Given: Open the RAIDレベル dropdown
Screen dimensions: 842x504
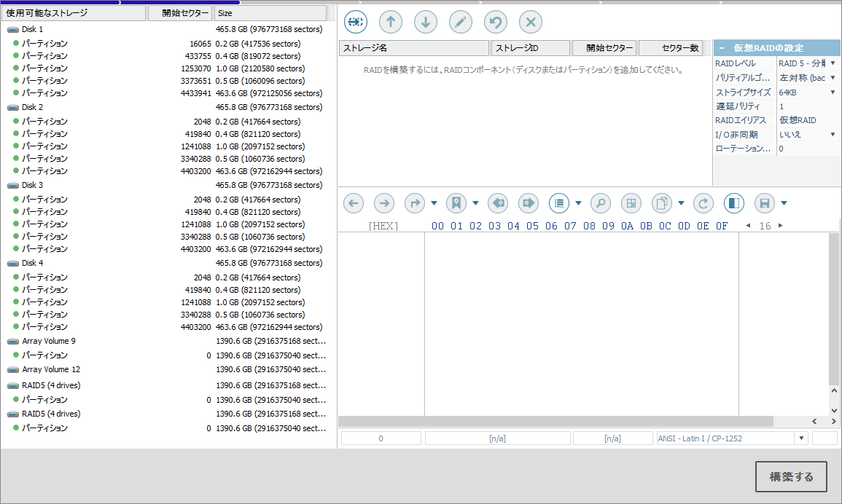Looking at the screenshot, I should [833, 63].
